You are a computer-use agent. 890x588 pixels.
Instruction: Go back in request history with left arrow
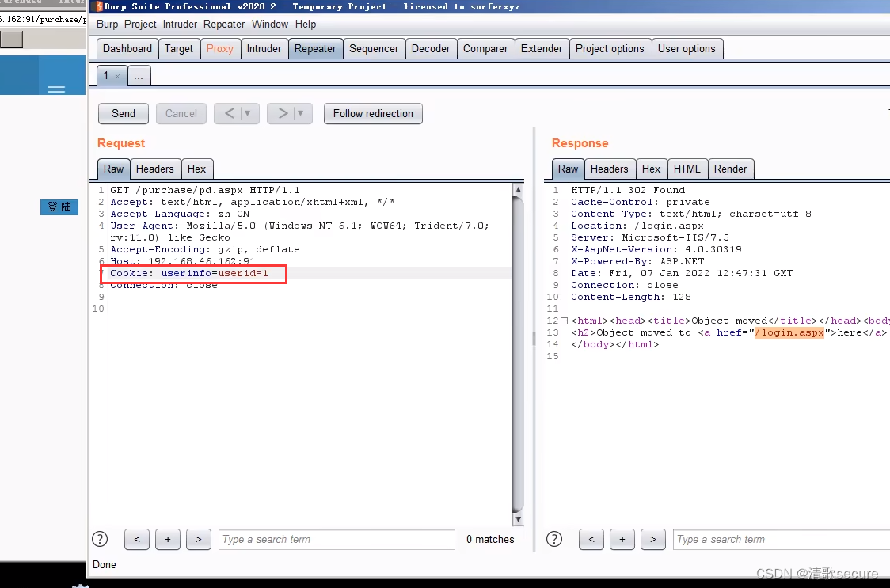[229, 113]
